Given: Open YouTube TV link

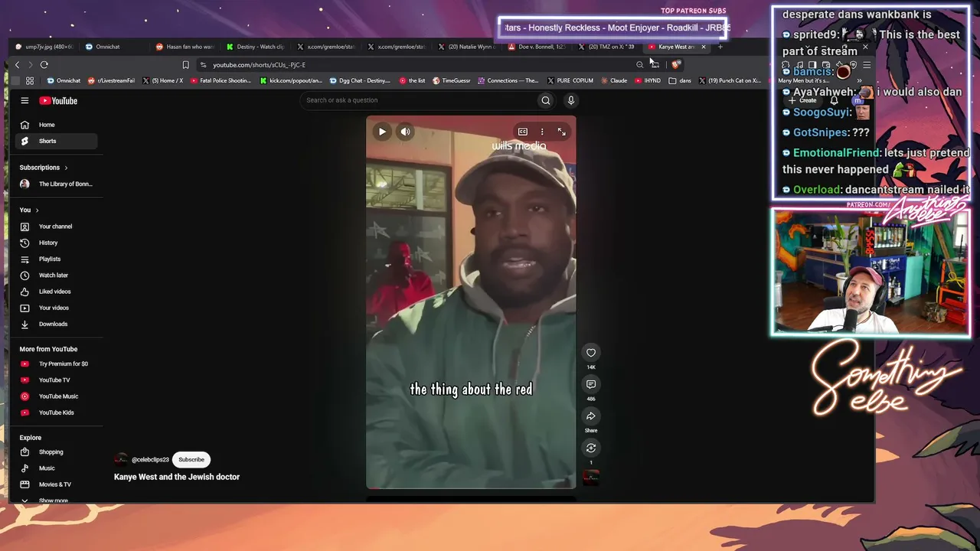Looking at the screenshot, I should pos(56,380).
